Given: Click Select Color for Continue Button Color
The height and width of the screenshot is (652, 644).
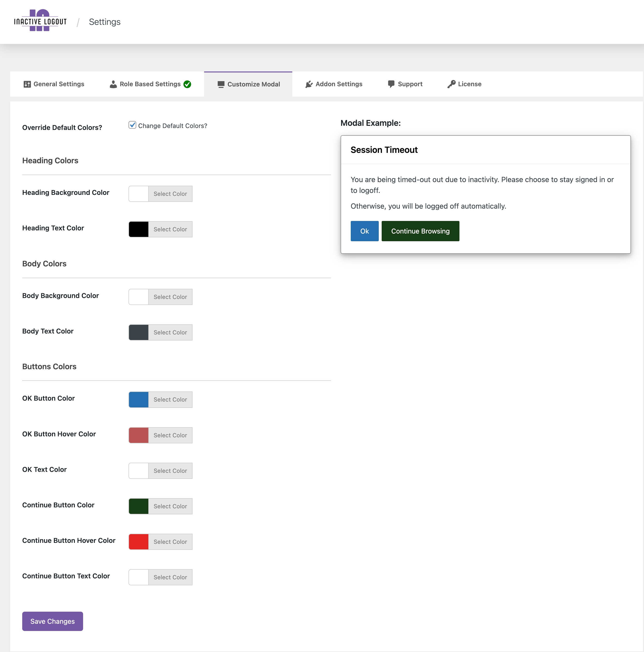Looking at the screenshot, I should coord(171,506).
